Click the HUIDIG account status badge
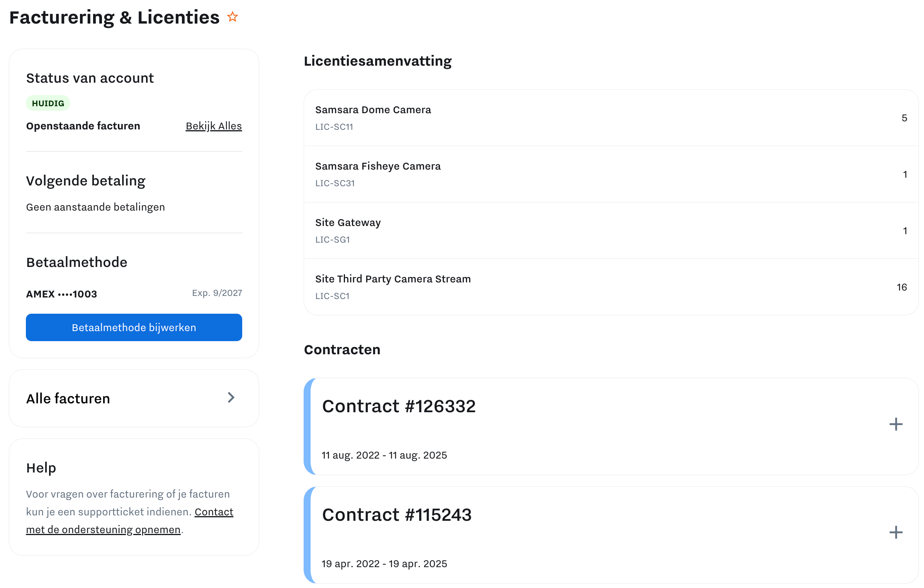This screenshot has width=924, height=588. 48,103
